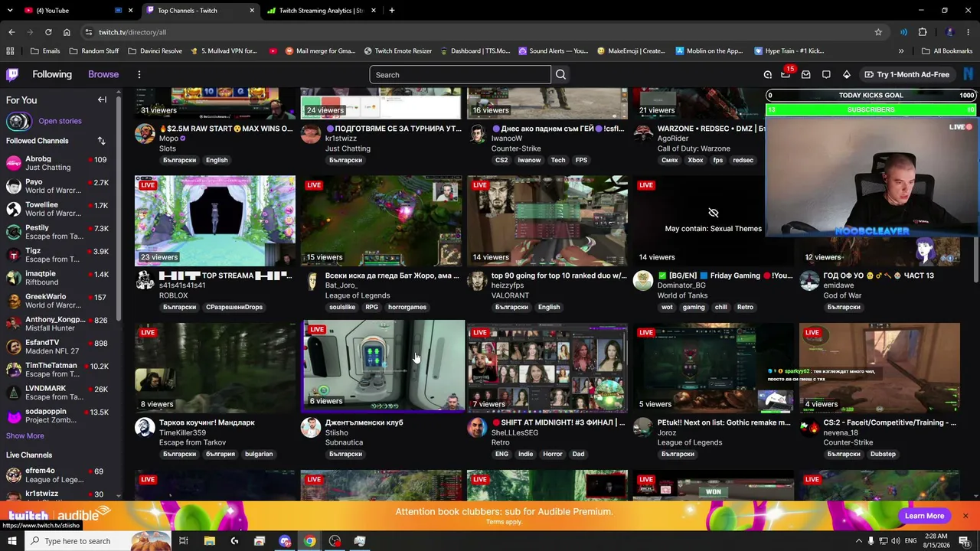The width and height of the screenshot is (980, 551).
Task: Click Show More under followed channels
Action: (x=25, y=436)
